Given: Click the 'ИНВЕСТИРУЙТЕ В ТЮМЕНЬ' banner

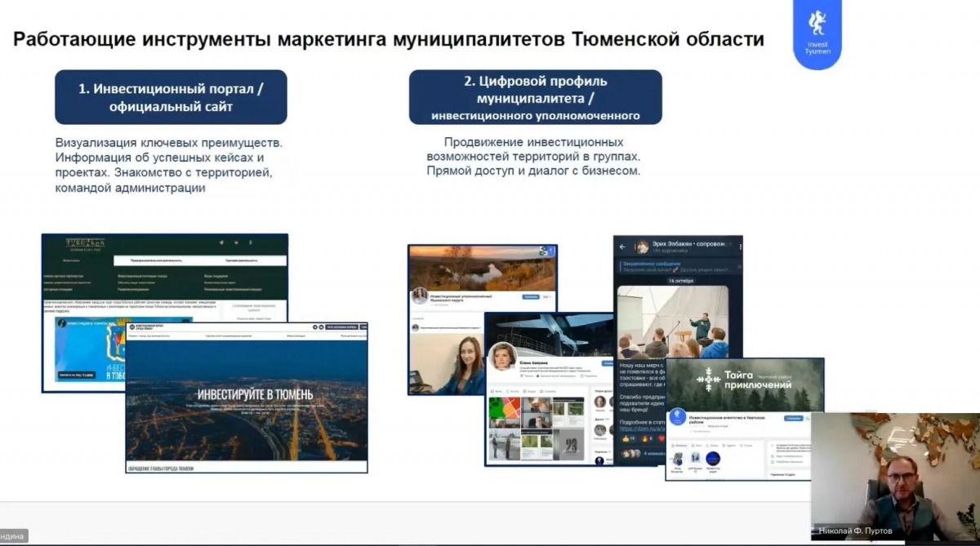Looking at the screenshot, I should click(x=247, y=395).
